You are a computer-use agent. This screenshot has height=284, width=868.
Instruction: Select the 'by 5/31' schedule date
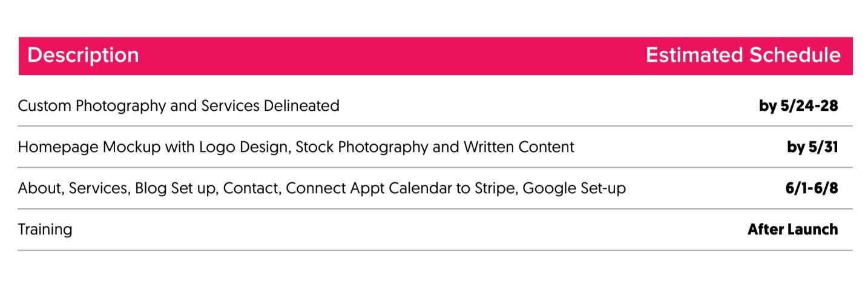(x=812, y=147)
